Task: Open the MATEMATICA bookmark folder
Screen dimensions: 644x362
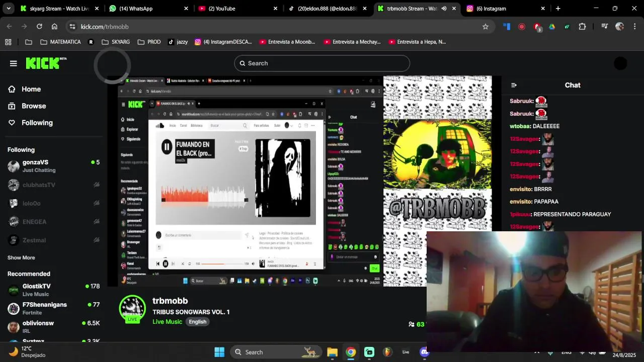Action: (x=60, y=42)
